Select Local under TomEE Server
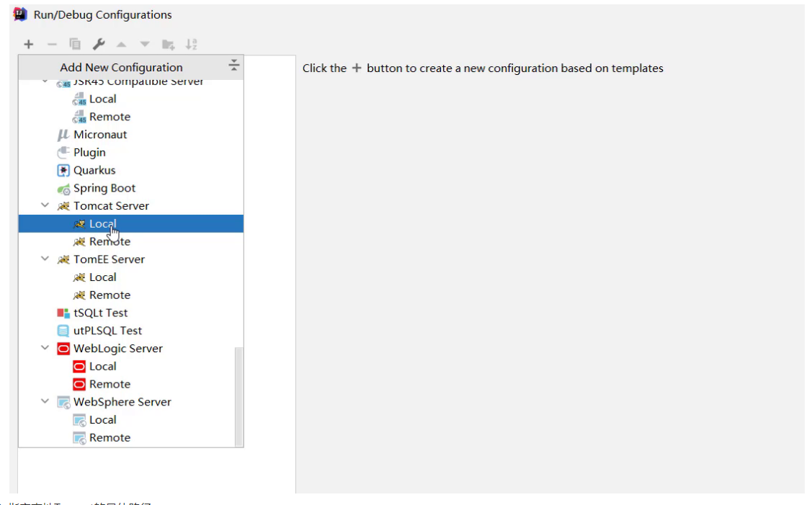The width and height of the screenshot is (812, 505). [x=131, y=277]
